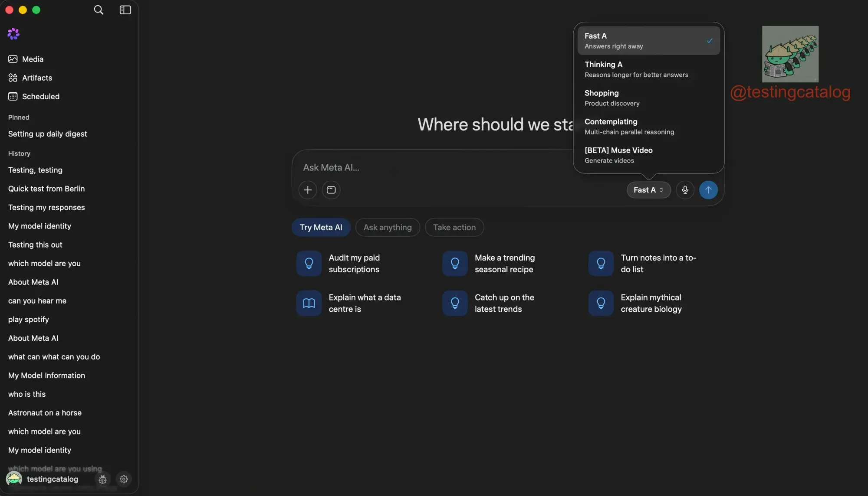Open the bug report icon near username
This screenshot has width=868, height=496.
coord(103,479)
